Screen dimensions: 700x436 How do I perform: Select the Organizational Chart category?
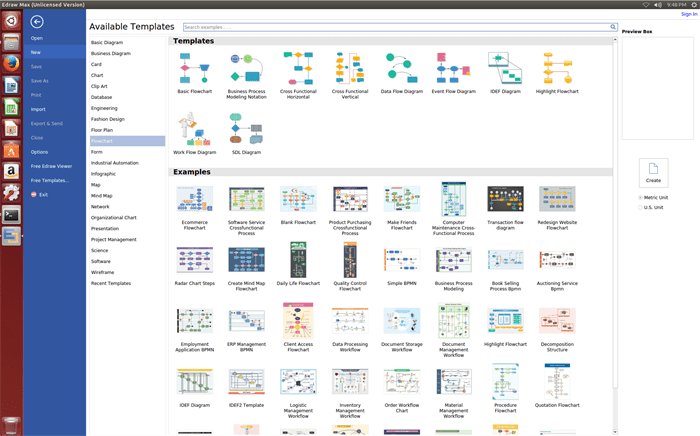point(113,218)
